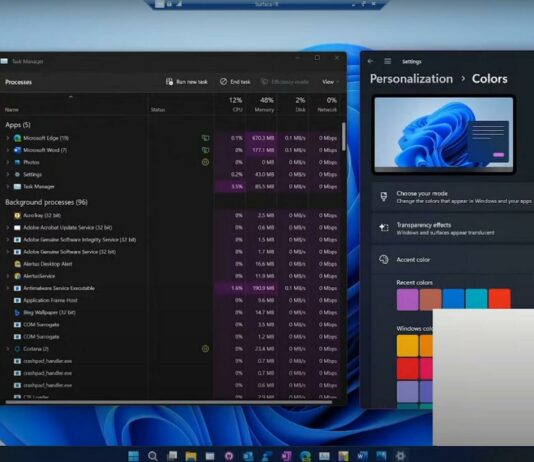Expand the Photos process group

point(7,162)
